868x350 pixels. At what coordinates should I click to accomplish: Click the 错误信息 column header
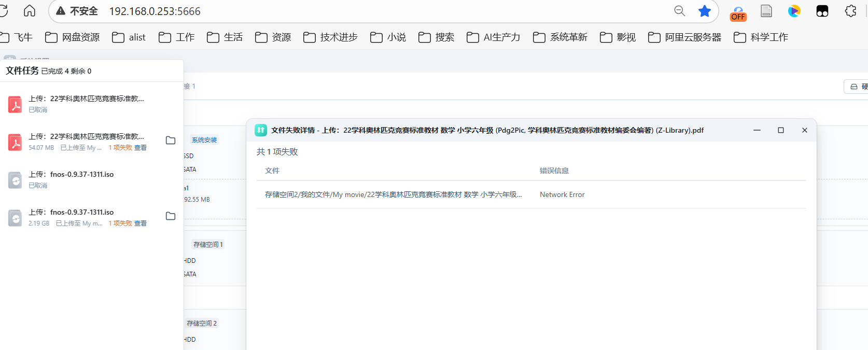coord(554,171)
